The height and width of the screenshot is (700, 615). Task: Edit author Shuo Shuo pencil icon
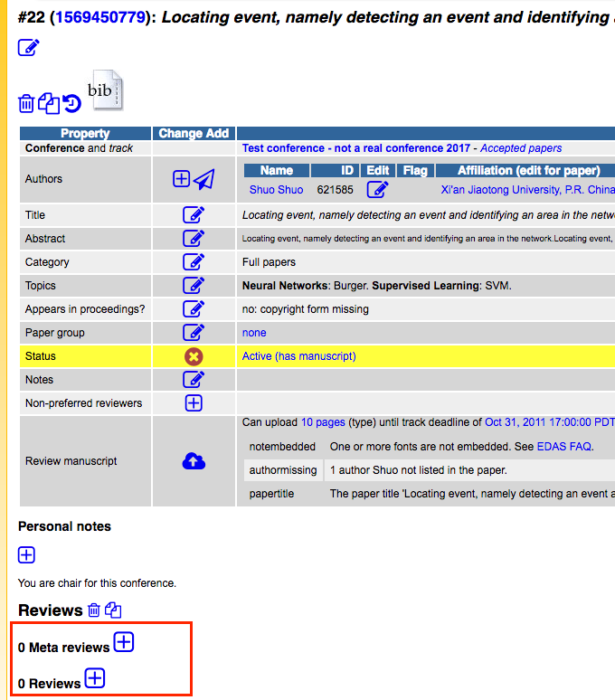[x=377, y=189]
